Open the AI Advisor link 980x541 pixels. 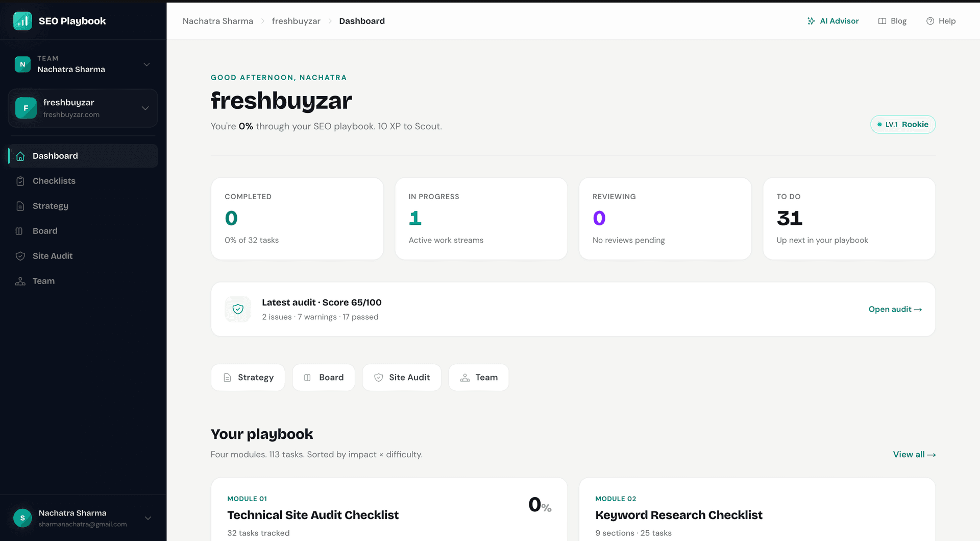[x=832, y=21]
